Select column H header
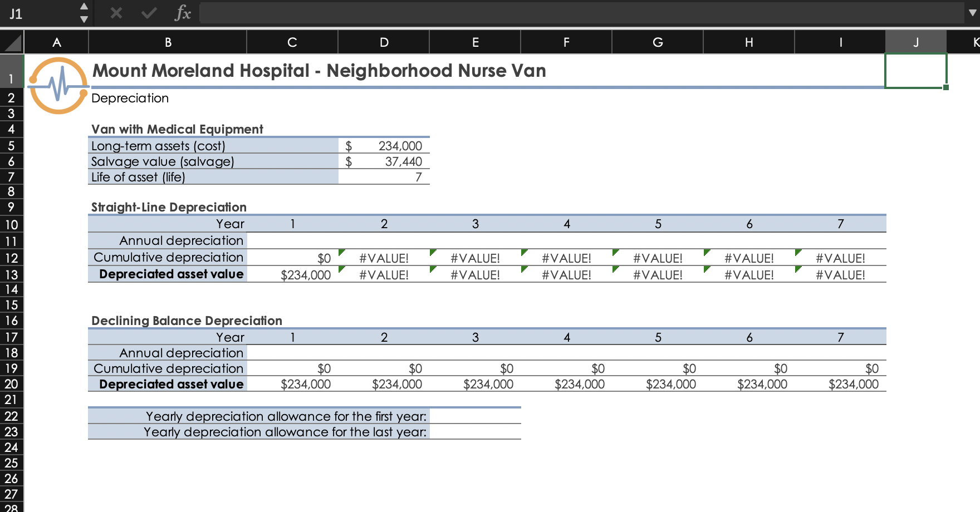Viewport: 980px width, 512px height. pos(749,42)
